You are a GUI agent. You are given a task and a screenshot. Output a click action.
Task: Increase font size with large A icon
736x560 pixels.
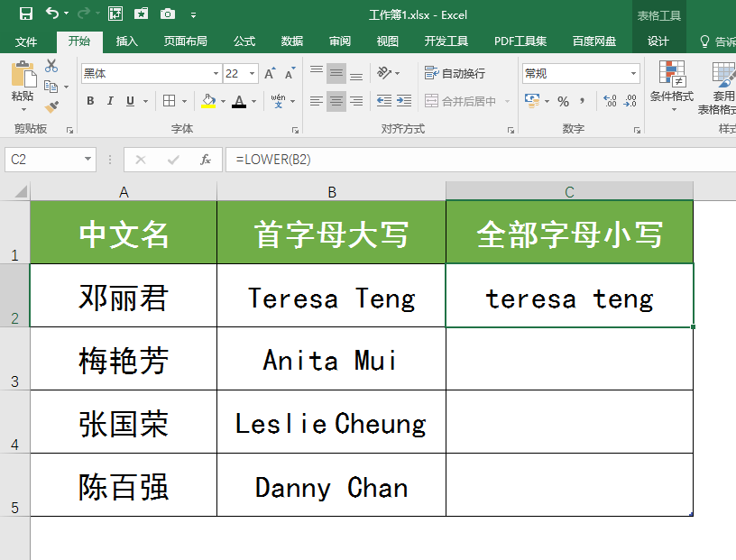pyautogui.click(x=270, y=73)
